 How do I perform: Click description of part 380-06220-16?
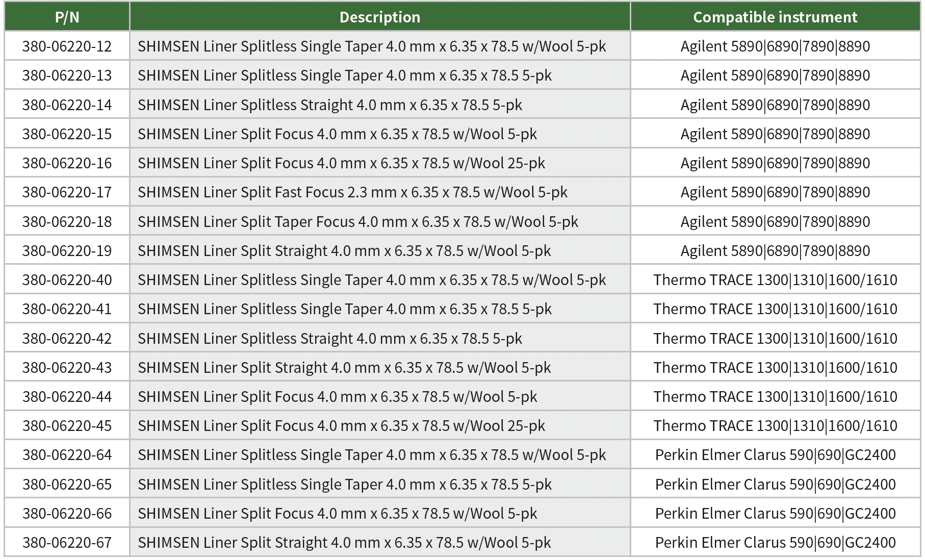341,163
